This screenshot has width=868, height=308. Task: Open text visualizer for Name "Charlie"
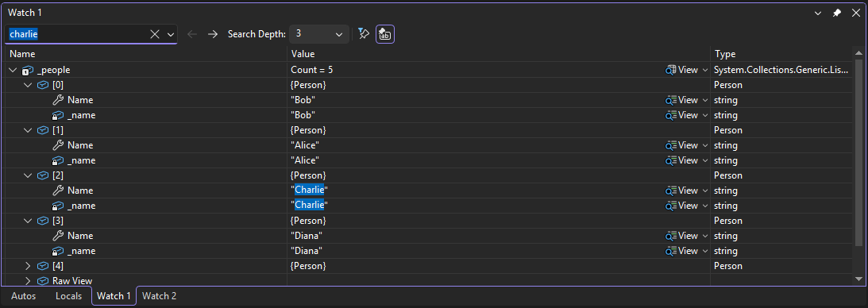tap(681, 191)
